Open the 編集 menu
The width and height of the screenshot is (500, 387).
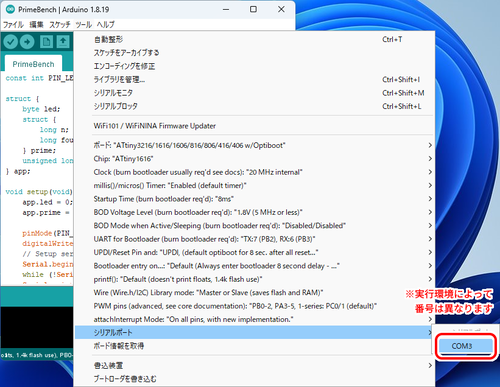coord(36,25)
